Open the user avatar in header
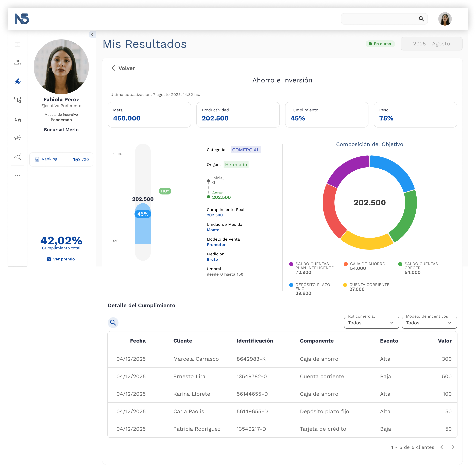Image resolution: width=476 pixels, height=465 pixels. pyautogui.click(x=445, y=19)
